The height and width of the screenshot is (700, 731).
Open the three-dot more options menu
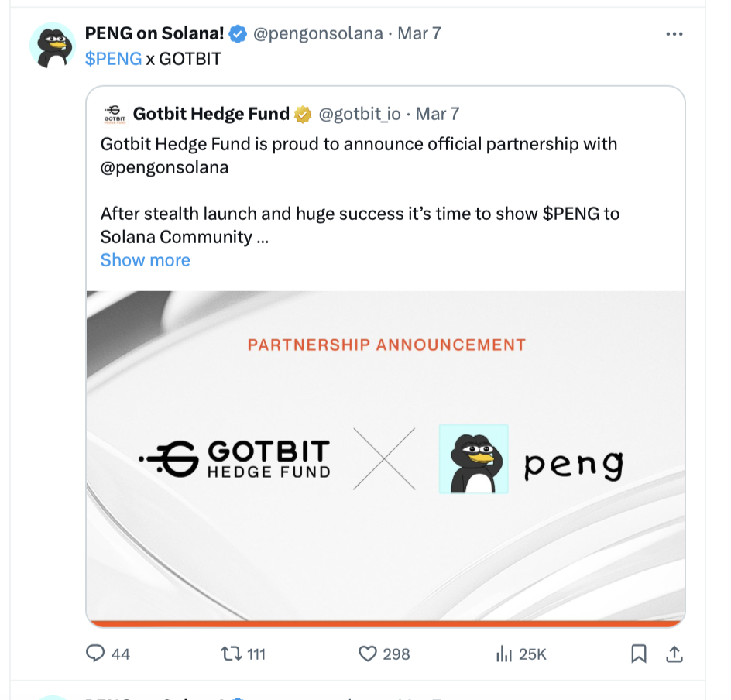coord(674,34)
